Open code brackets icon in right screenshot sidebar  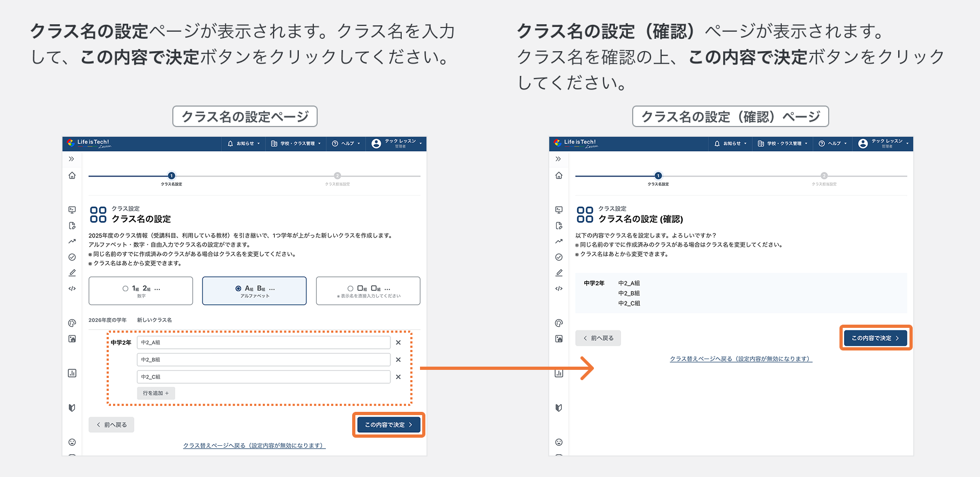click(x=559, y=289)
